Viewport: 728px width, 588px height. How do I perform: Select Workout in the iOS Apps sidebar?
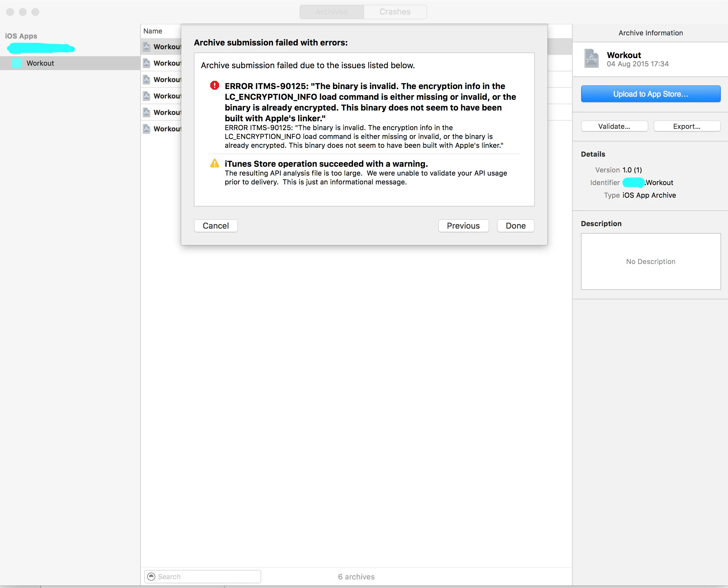(x=40, y=63)
